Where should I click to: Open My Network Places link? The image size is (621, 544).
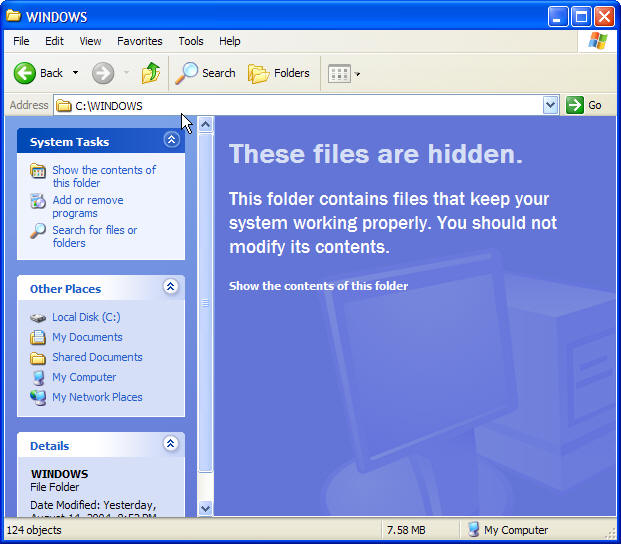pyautogui.click(x=97, y=397)
